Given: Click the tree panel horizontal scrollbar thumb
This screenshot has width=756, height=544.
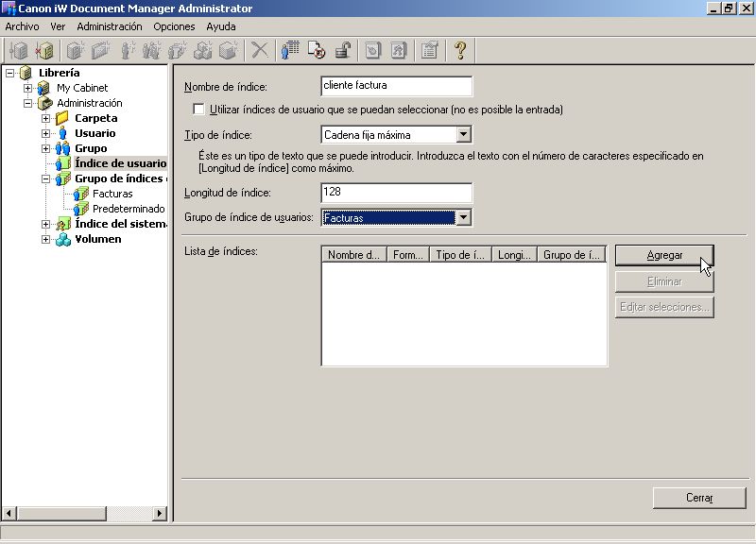Looking at the screenshot, I should tap(61, 514).
